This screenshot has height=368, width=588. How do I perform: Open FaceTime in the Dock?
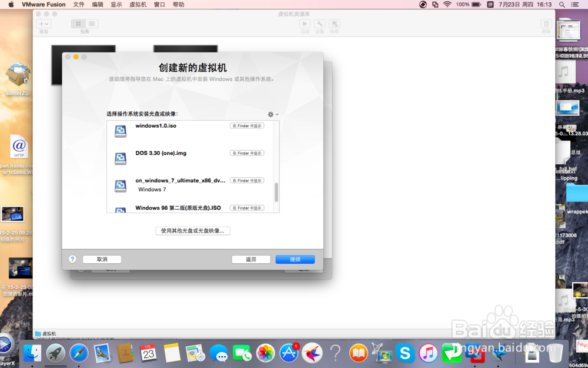(242, 353)
